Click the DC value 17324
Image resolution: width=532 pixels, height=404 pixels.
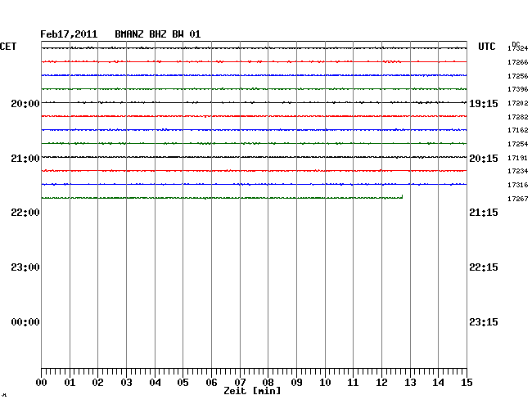pyautogui.click(x=518, y=49)
